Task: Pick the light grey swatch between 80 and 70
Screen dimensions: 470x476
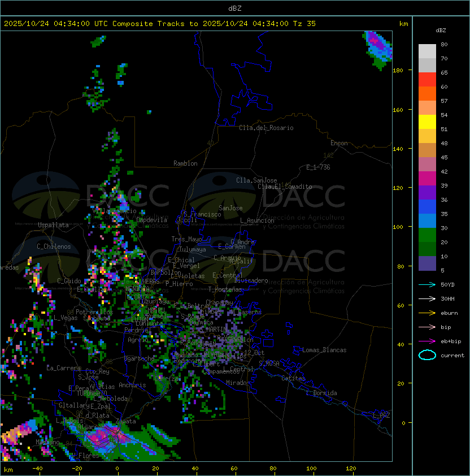Action: pyautogui.click(x=427, y=51)
